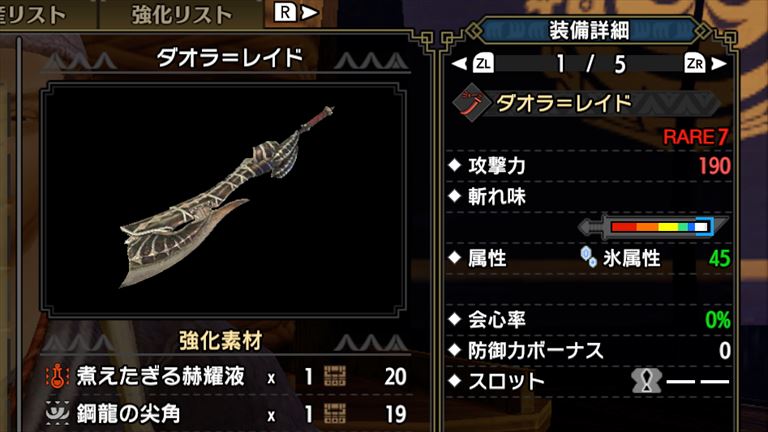
Task: Click the sharpness gauge color bar
Action: click(660, 227)
